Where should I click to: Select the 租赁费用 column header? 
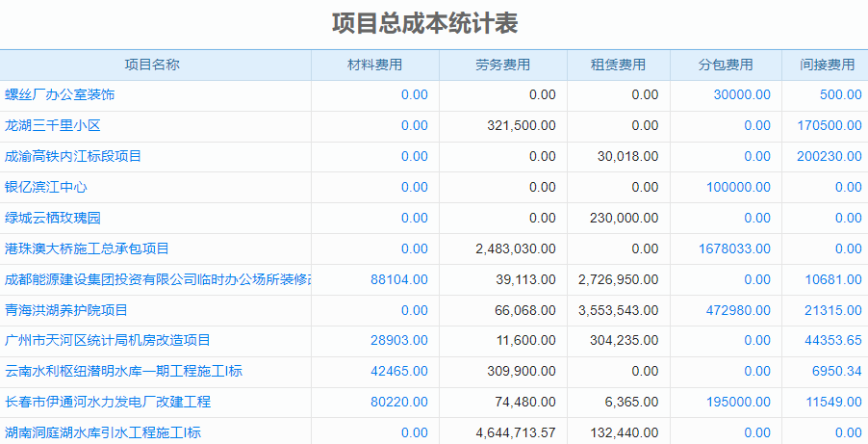click(618, 65)
